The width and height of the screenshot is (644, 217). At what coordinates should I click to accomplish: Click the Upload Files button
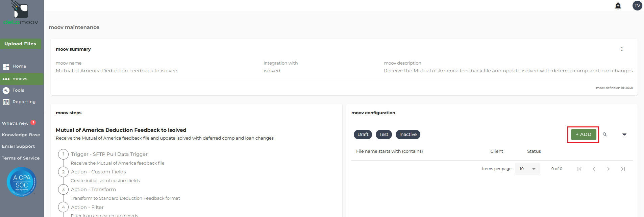coord(20,44)
